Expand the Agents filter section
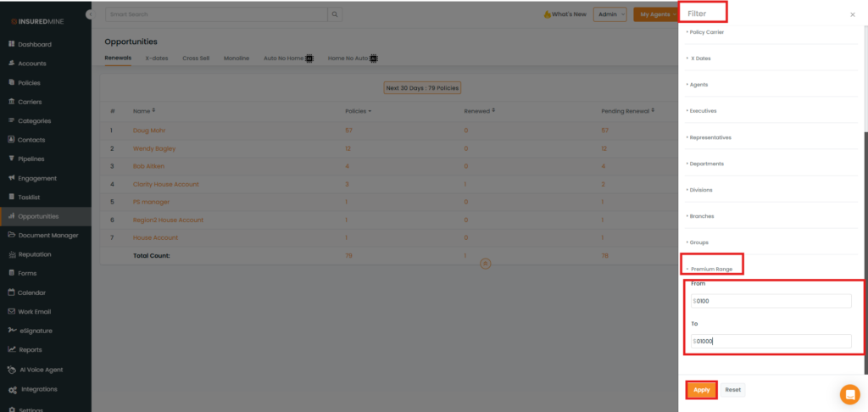The image size is (868, 412). coord(698,85)
